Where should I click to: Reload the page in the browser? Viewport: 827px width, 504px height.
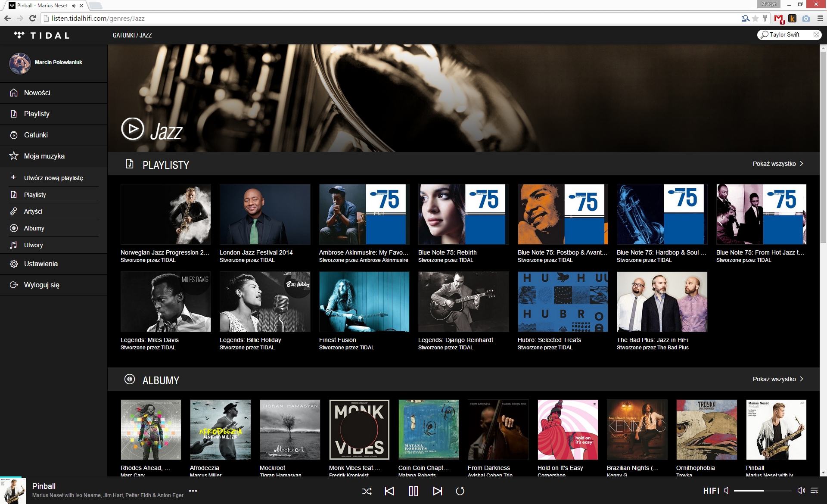32,18
